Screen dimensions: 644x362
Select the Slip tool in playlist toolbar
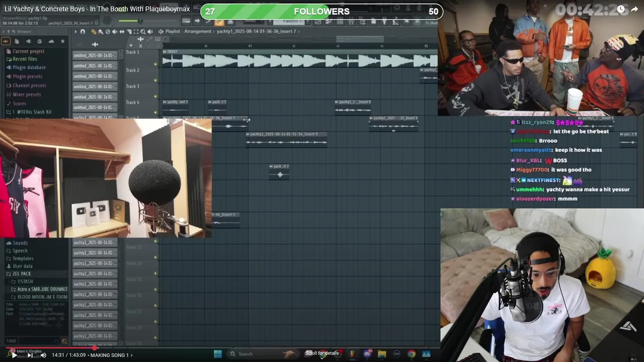coord(122,32)
